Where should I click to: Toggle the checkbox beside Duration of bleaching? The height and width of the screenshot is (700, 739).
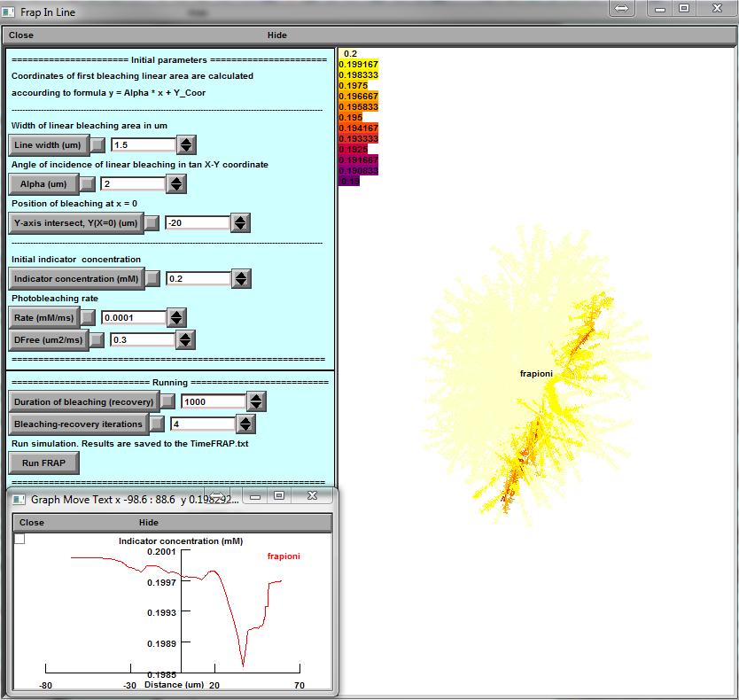tap(167, 401)
